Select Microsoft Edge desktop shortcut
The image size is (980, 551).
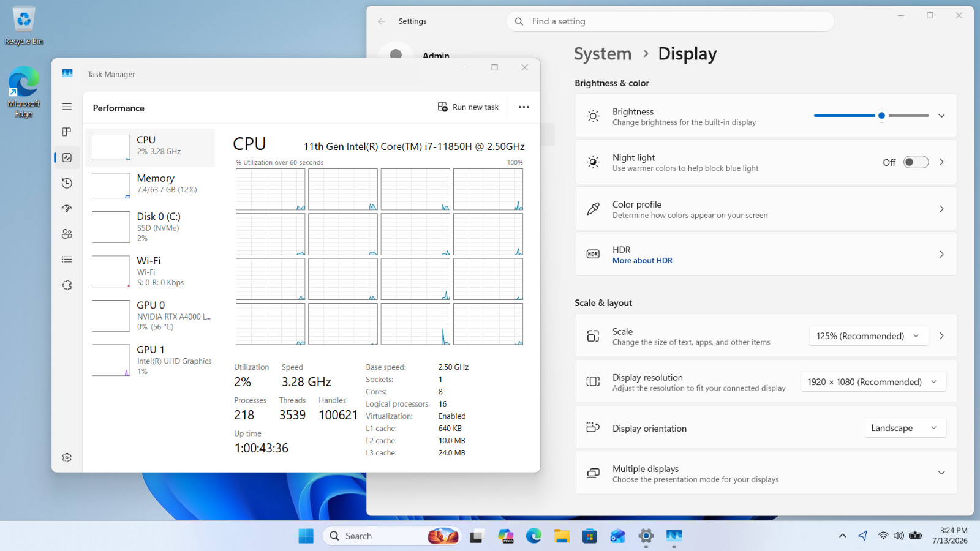(x=24, y=92)
